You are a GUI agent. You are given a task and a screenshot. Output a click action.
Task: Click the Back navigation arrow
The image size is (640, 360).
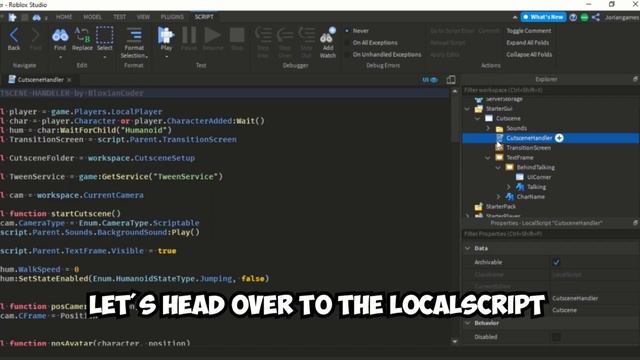(x=14, y=36)
